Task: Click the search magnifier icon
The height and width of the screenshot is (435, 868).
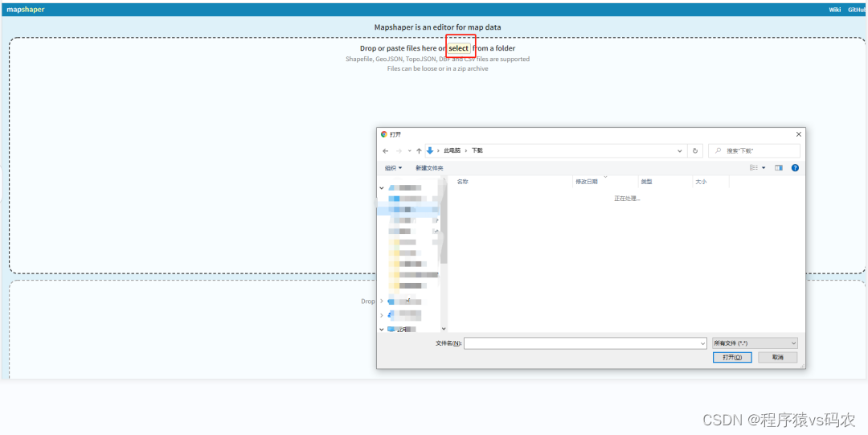Action: pos(718,150)
